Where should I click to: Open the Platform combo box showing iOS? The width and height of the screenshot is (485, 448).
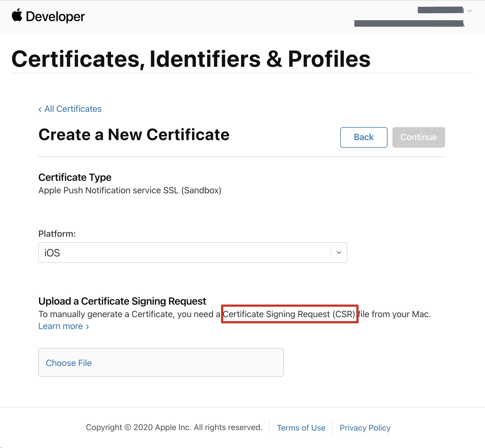pyautogui.click(x=185, y=253)
